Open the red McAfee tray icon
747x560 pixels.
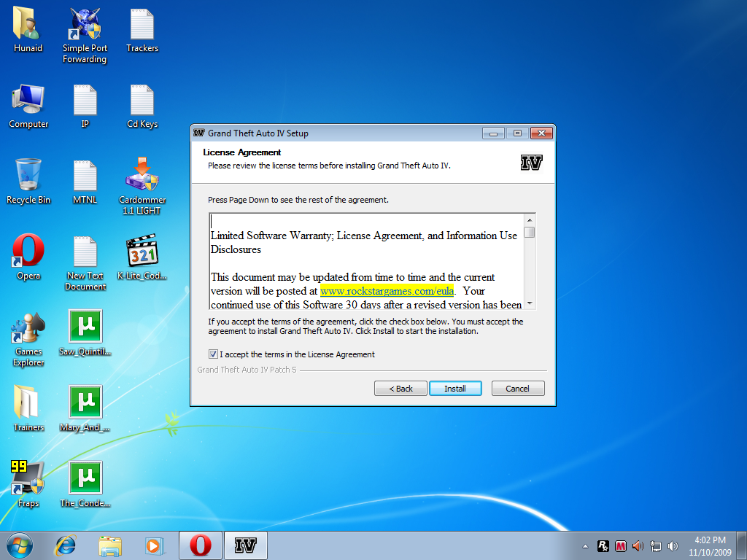click(x=620, y=546)
